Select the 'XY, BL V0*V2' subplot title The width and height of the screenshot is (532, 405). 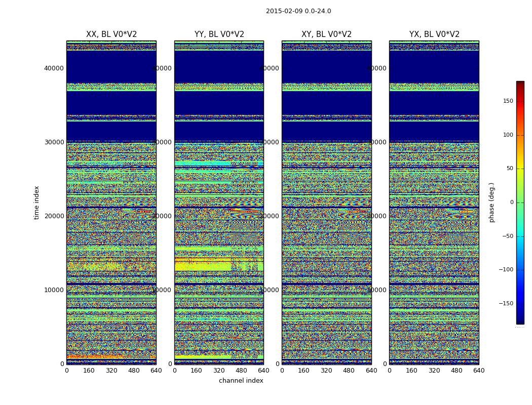pyautogui.click(x=326, y=34)
